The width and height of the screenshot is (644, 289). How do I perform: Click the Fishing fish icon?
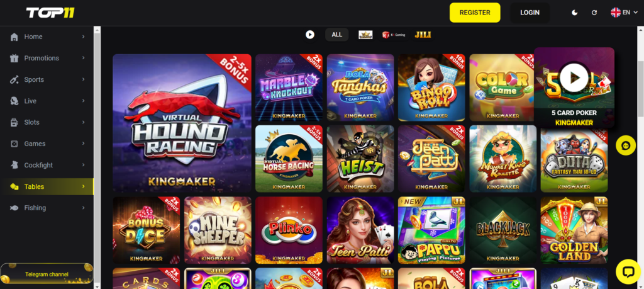pos(14,208)
